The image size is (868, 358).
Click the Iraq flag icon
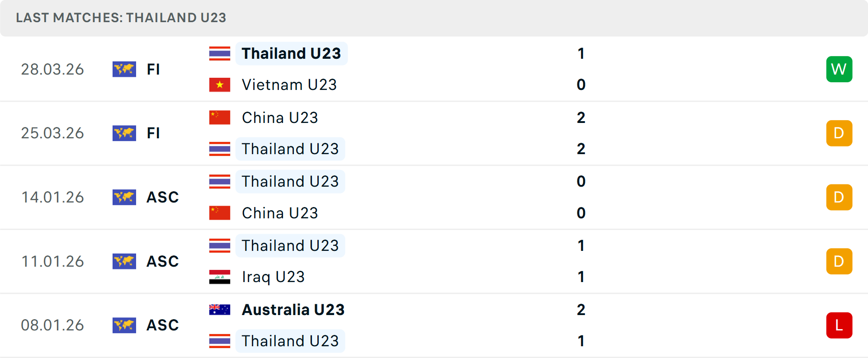point(220,277)
